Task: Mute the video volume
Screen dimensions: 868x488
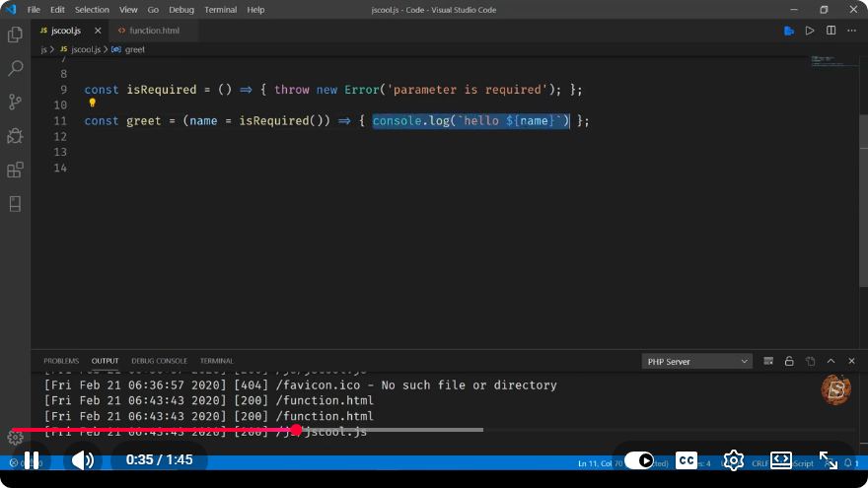Action: click(x=83, y=460)
